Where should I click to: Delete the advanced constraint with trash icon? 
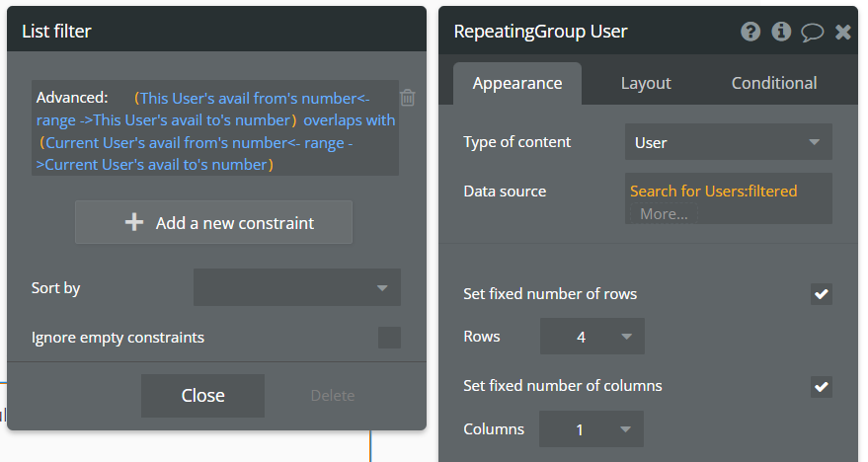pos(408,97)
